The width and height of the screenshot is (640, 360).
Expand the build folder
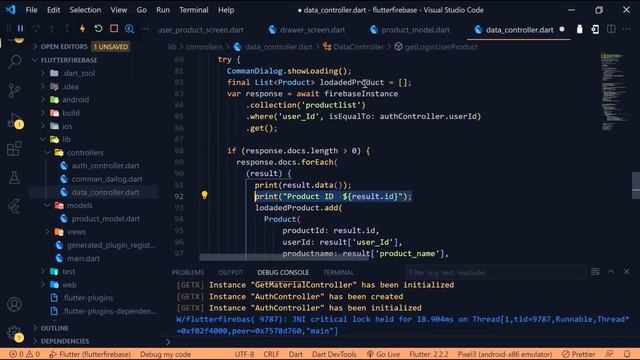[x=71, y=113]
